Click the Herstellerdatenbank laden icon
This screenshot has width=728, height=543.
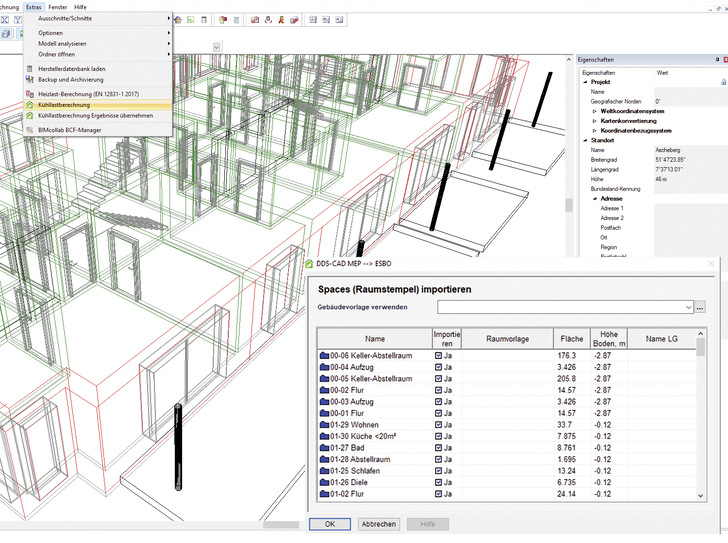click(29, 68)
